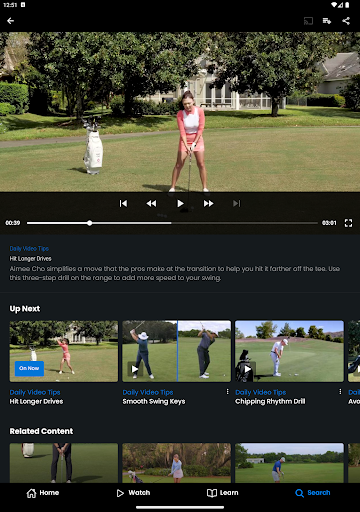This screenshot has width=360, height=512.
Task: Skip to previous video
Action: 123,203
